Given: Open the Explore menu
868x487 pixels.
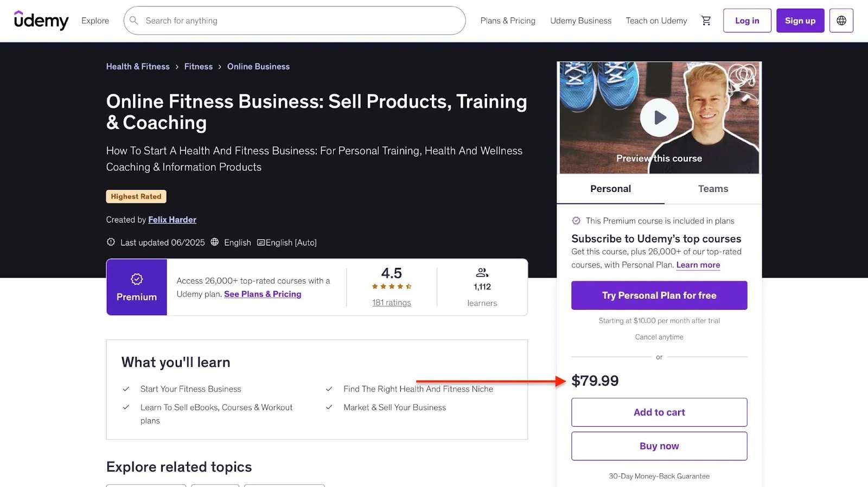Looking at the screenshot, I should tap(95, 21).
